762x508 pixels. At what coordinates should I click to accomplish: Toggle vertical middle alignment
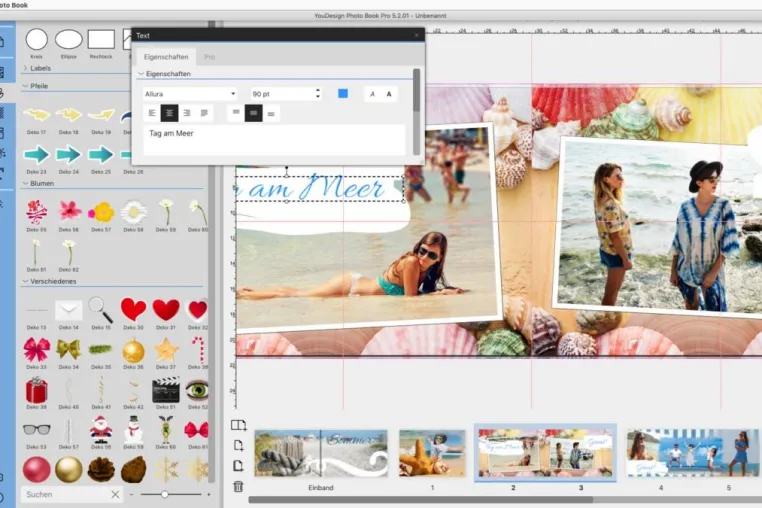tap(254, 113)
